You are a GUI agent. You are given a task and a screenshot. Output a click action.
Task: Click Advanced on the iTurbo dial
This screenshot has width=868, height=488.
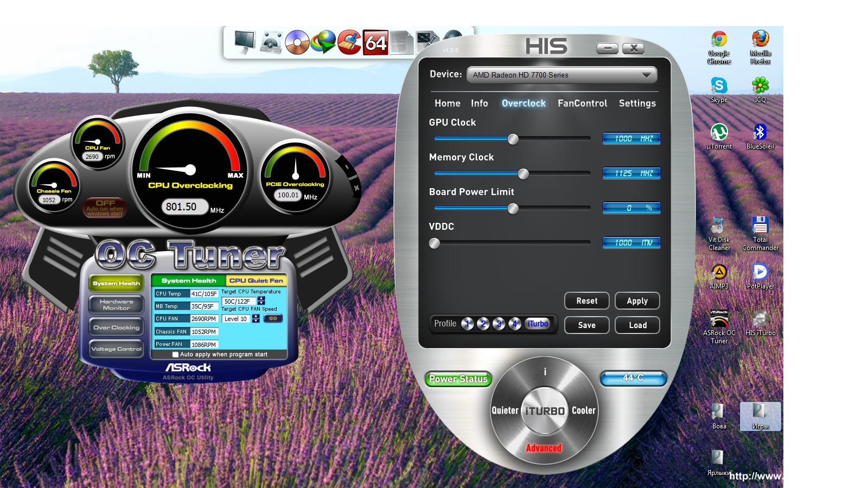[x=544, y=448]
